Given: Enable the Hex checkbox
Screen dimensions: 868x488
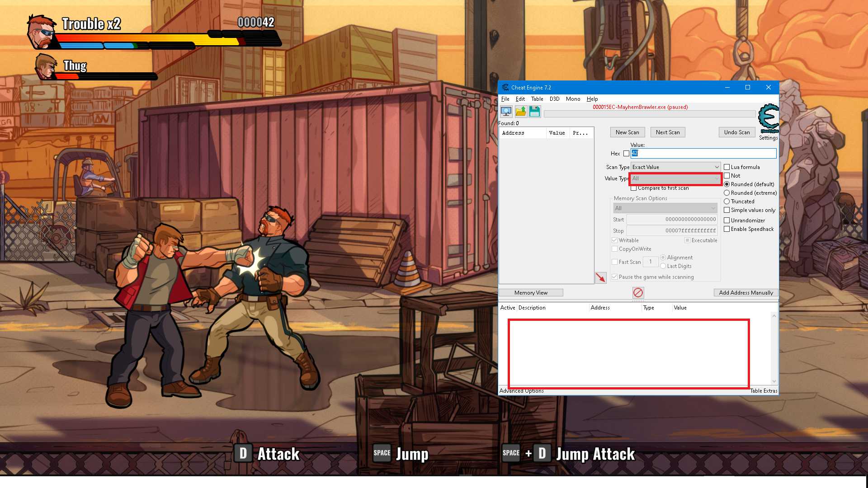Looking at the screenshot, I should coord(626,154).
